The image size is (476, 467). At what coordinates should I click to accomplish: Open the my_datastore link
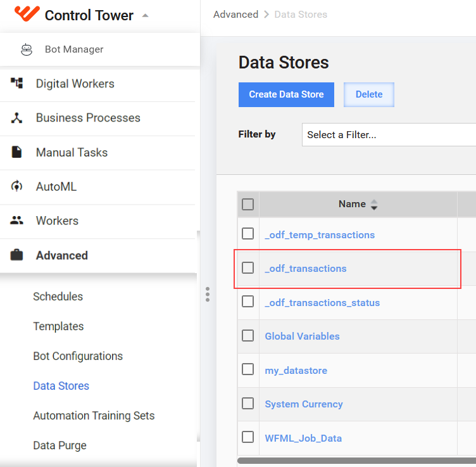[x=296, y=371]
